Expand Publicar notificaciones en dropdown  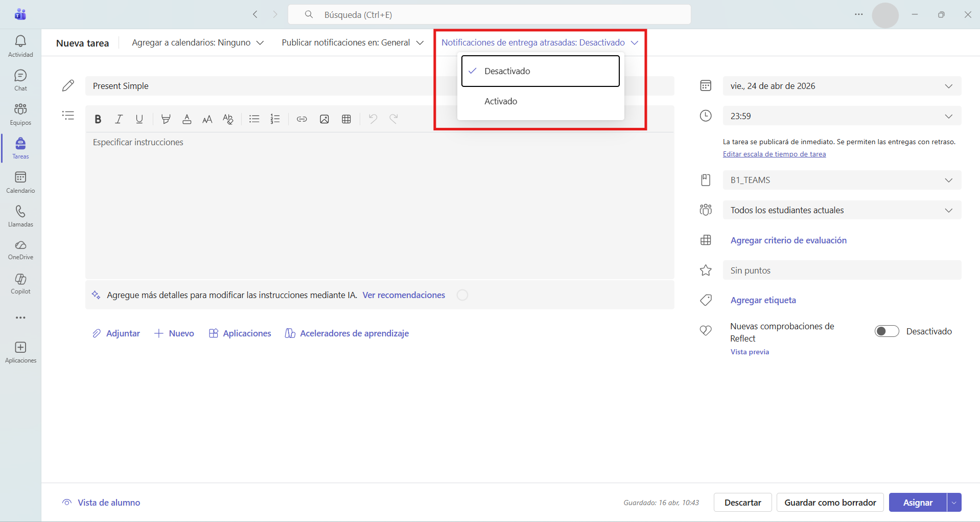pyautogui.click(x=353, y=42)
